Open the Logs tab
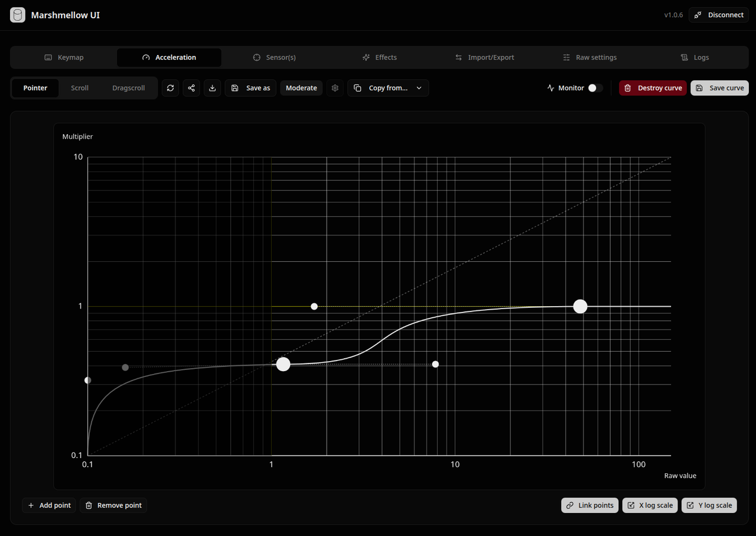 click(x=695, y=57)
